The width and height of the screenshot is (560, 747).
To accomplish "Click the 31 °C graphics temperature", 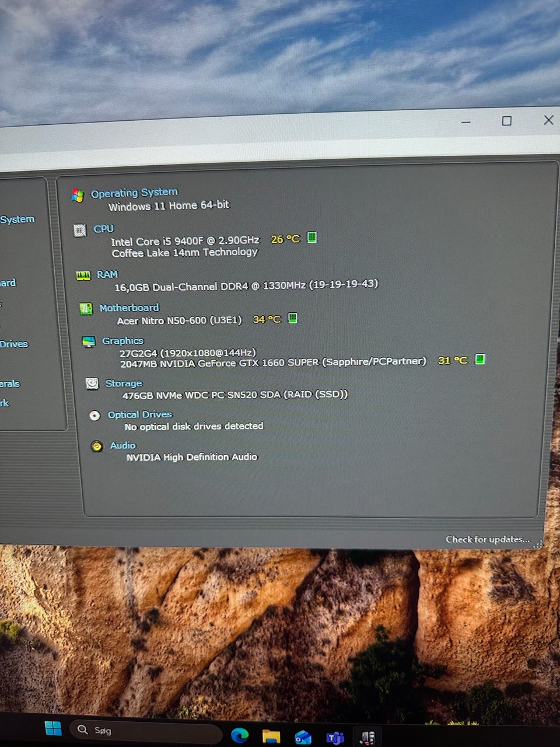I will point(453,361).
